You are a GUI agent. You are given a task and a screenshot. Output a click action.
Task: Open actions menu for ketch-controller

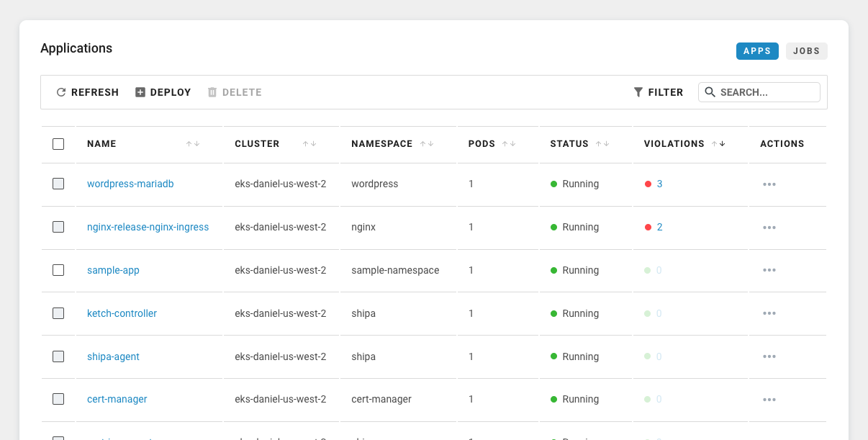click(x=769, y=314)
